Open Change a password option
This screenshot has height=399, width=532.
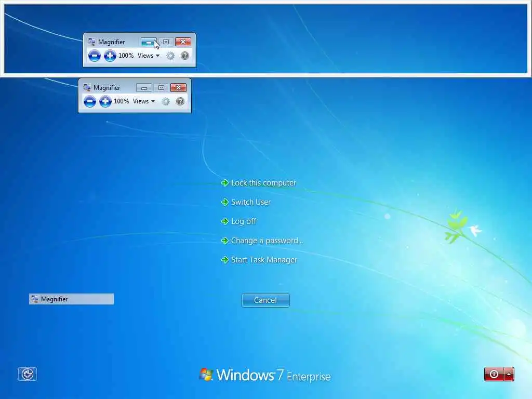coord(262,241)
